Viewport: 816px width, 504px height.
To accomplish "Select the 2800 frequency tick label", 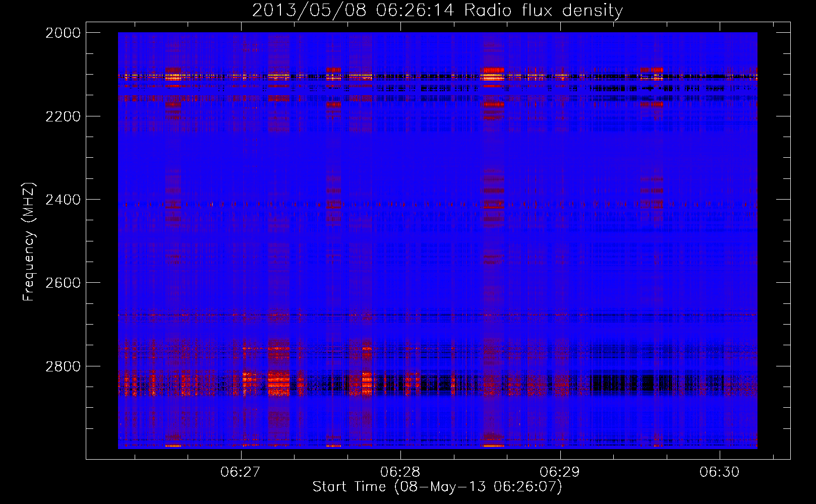I will click(x=63, y=366).
